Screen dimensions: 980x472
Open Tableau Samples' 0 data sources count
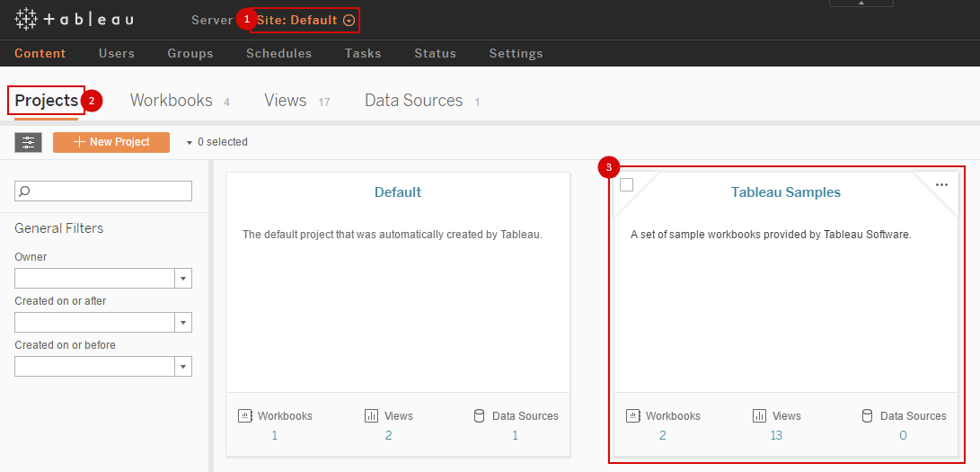903,436
